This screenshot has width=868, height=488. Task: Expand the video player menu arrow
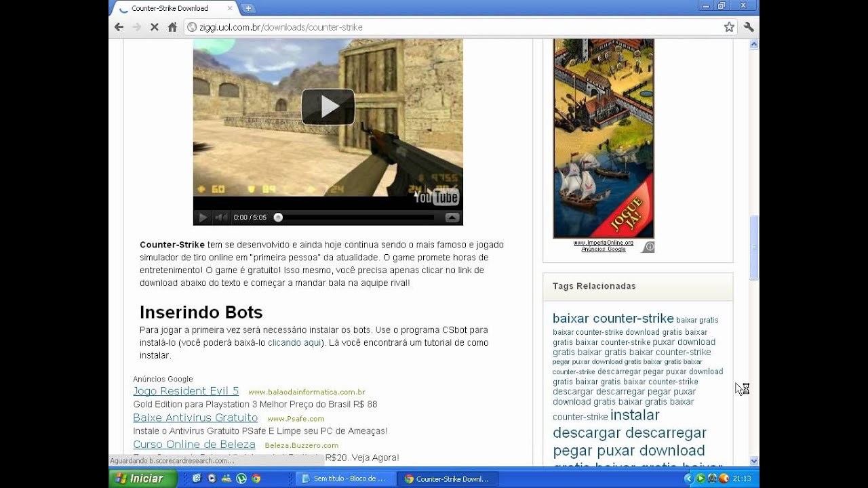(452, 218)
